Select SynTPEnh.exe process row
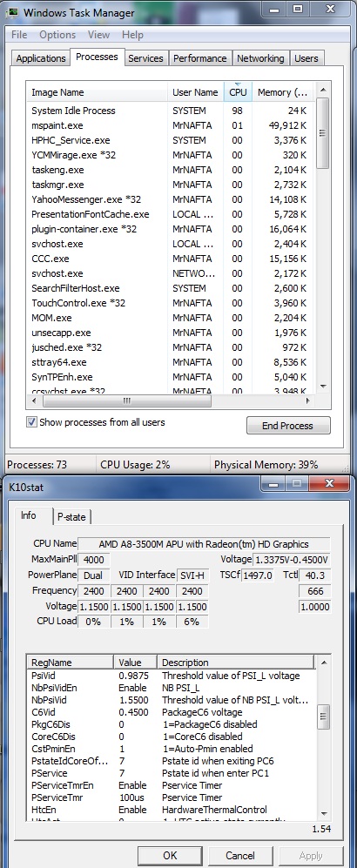 coord(171,377)
